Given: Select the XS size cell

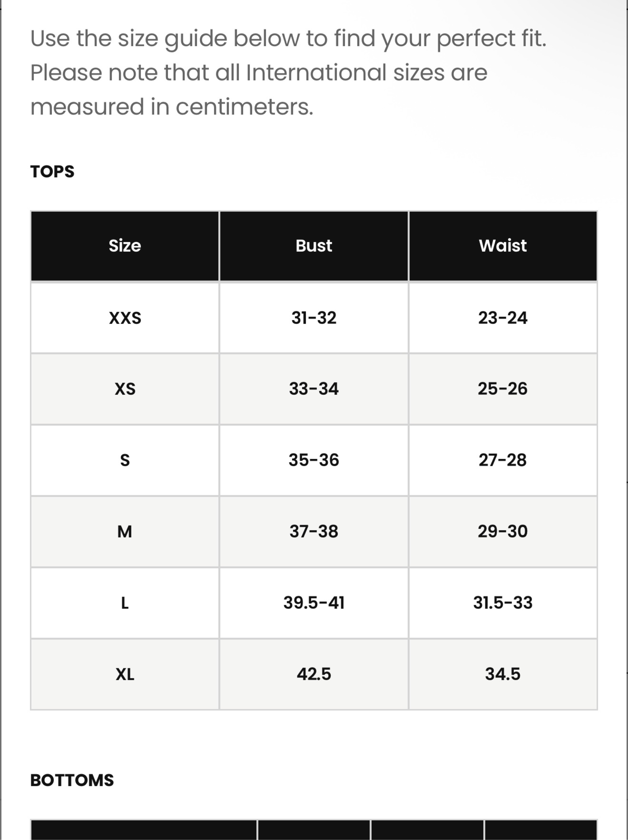Looking at the screenshot, I should coord(125,389).
